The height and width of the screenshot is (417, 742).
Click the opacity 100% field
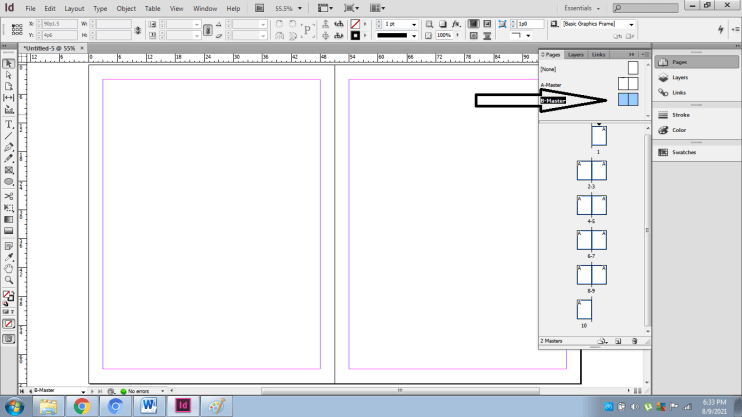[443, 35]
